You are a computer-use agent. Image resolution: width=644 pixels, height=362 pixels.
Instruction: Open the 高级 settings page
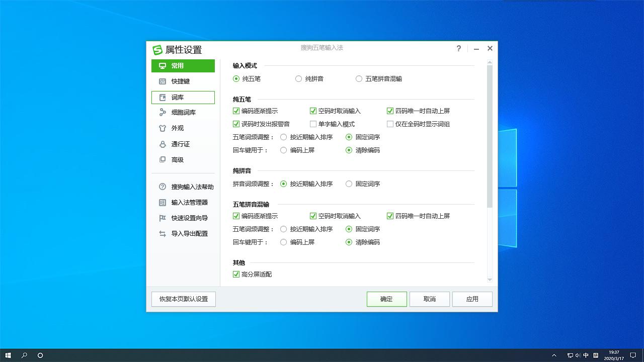(x=183, y=160)
